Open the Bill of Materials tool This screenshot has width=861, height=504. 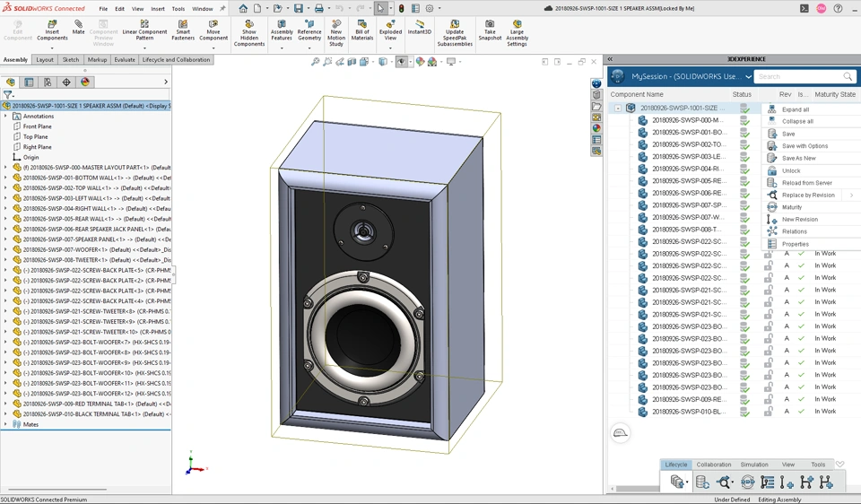(362, 30)
